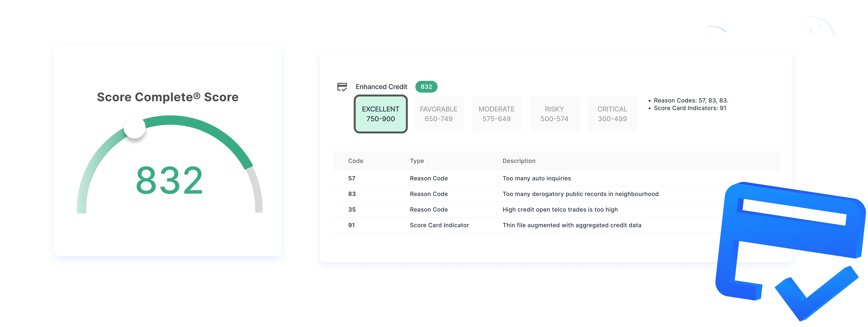This screenshot has height=327, width=868.
Task: Select the CRITICAL 300-499 rating tile
Action: point(612,114)
